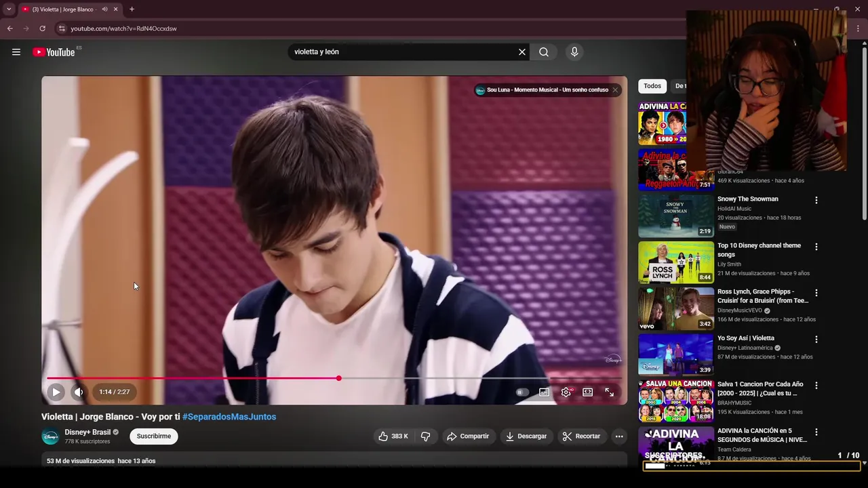
Task: Play the video with the play button
Action: (x=56, y=392)
